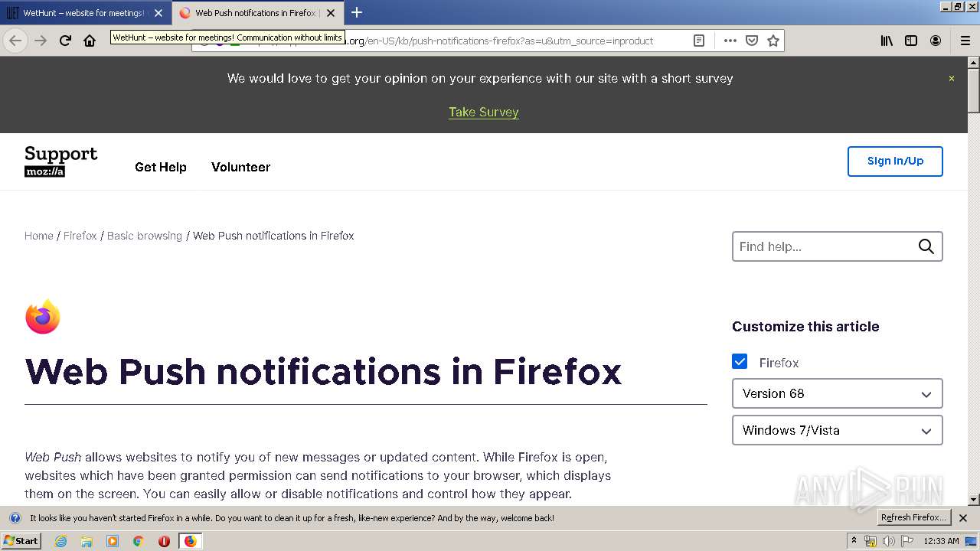The height and width of the screenshot is (551, 980).
Task: Open Opera from the taskbar
Action: pos(164,541)
